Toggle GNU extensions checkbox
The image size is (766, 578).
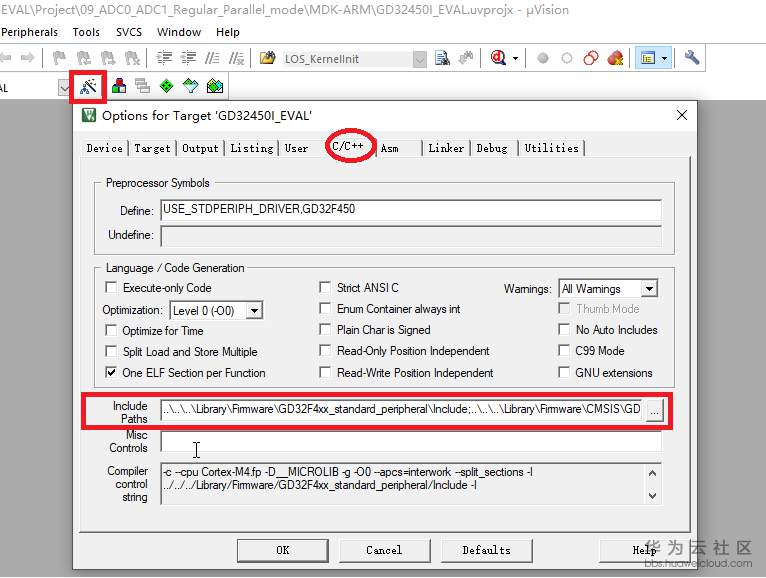564,372
